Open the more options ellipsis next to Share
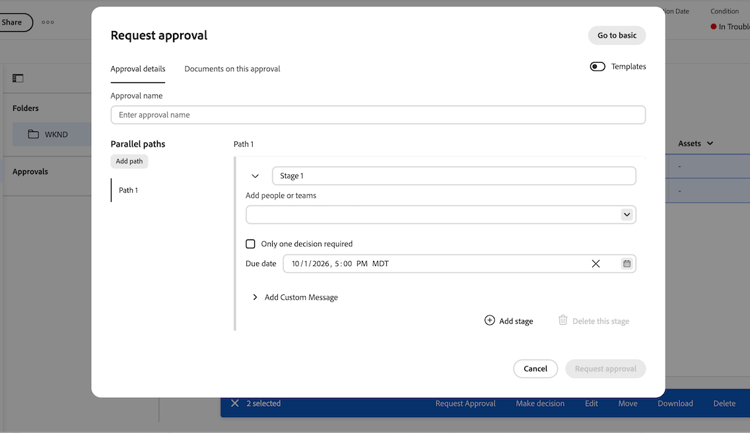Image resolution: width=750 pixels, height=433 pixels. point(48,22)
